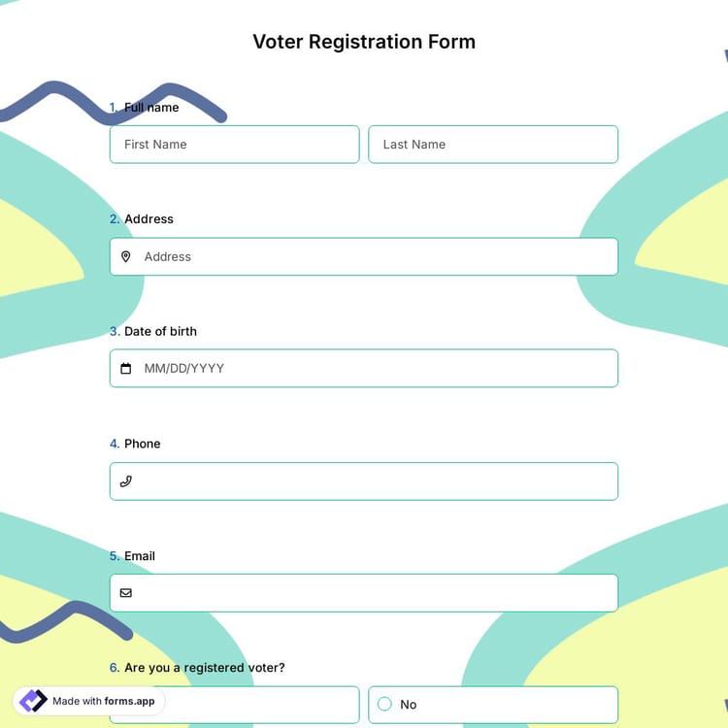Click inside the Email input field

click(x=374, y=593)
